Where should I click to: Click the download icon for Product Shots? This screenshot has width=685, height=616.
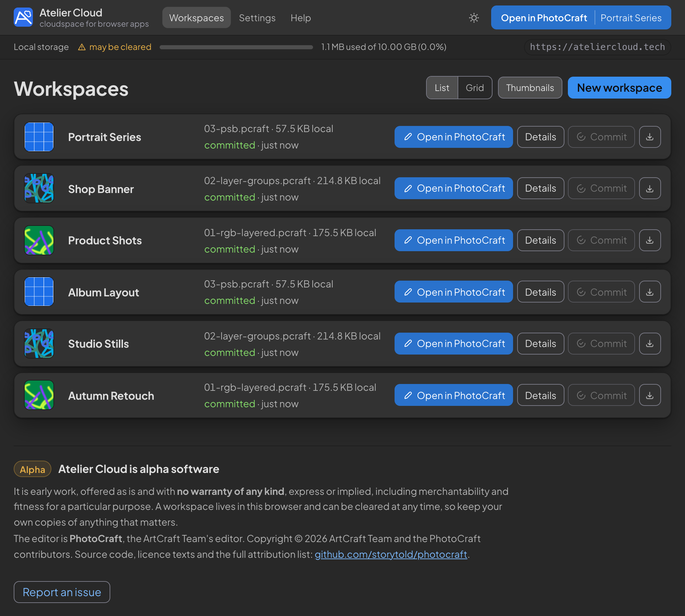click(650, 240)
